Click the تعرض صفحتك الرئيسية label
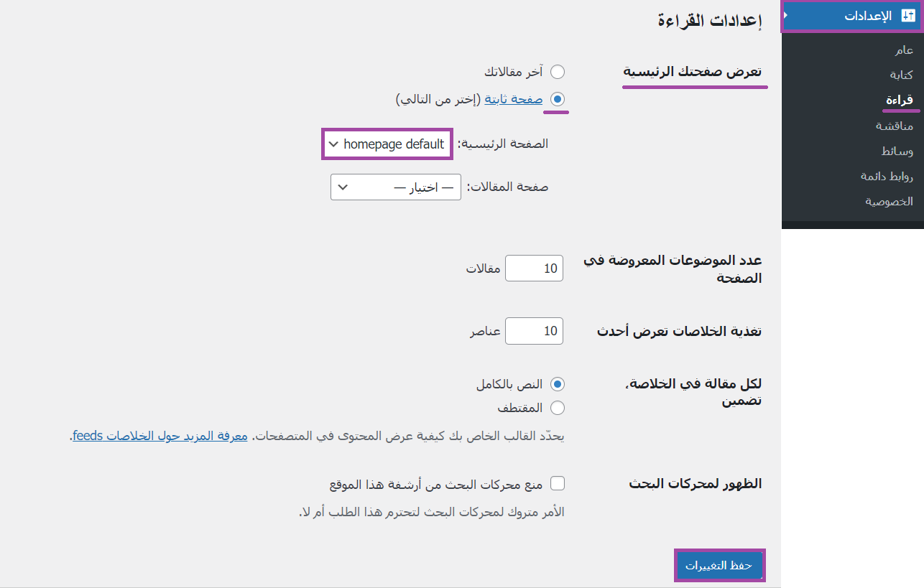Screen dimensions: 924x588 pos(693,72)
